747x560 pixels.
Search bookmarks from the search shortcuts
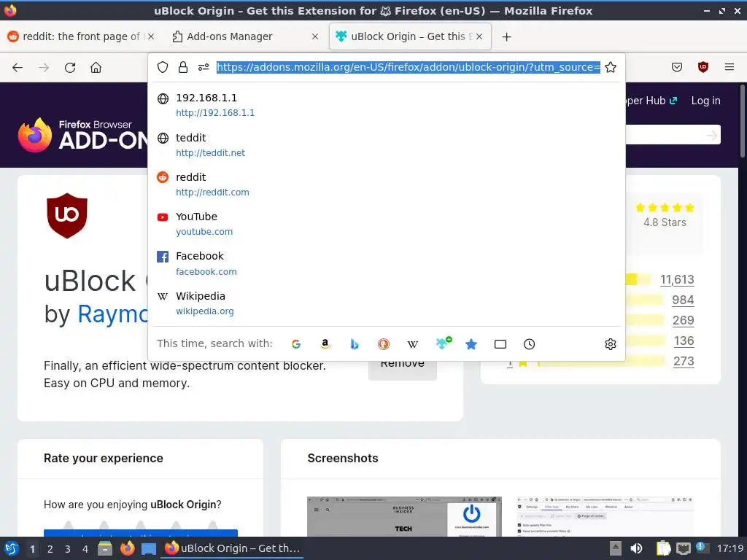tap(471, 344)
